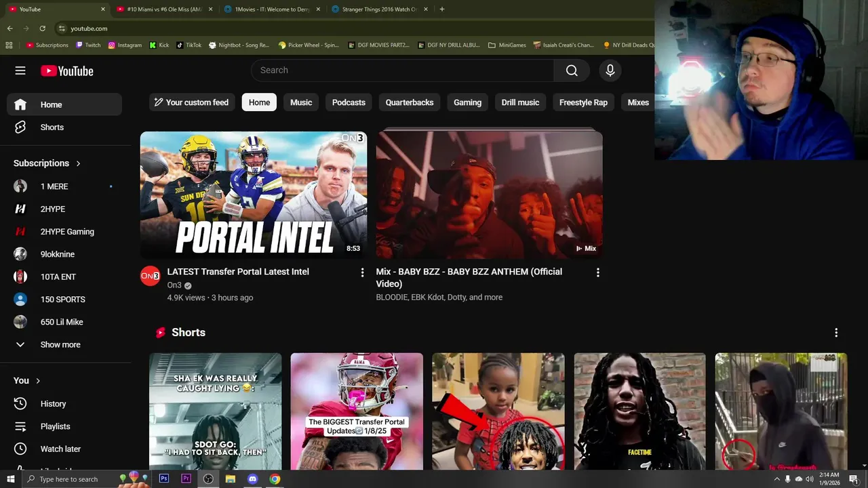Open MiniGames bookmarks folder

tap(507, 45)
